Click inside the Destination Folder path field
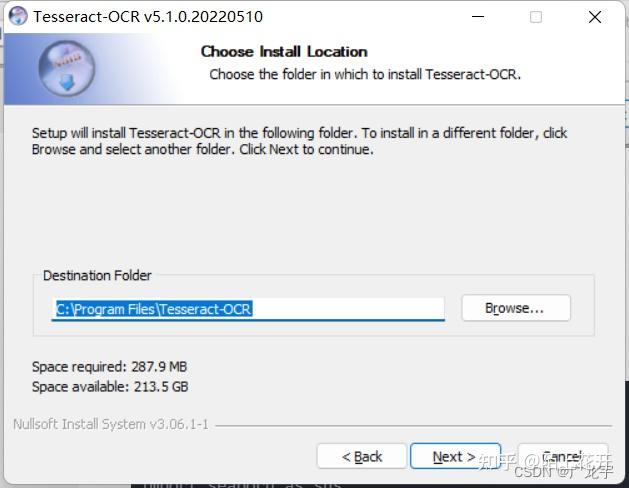629x488 pixels. point(248,309)
